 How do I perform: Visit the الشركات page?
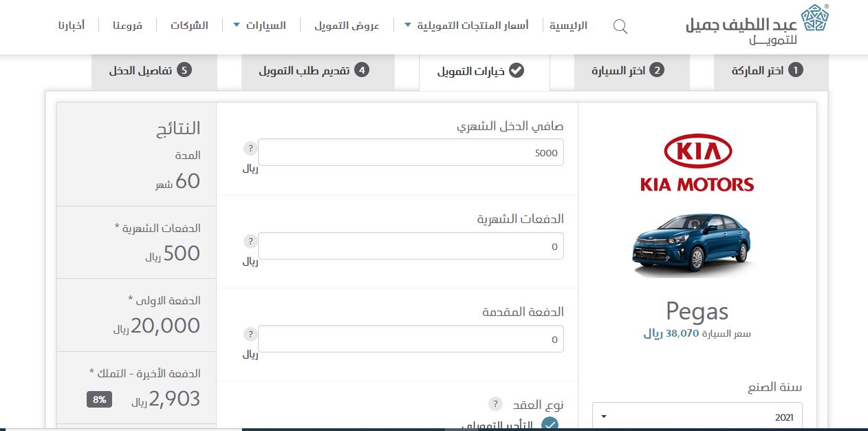190,25
